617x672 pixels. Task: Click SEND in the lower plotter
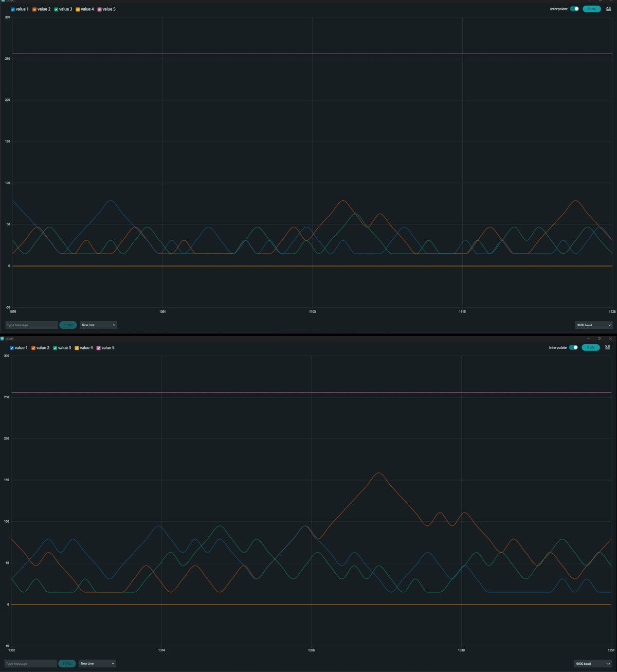[x=67, y=664]
